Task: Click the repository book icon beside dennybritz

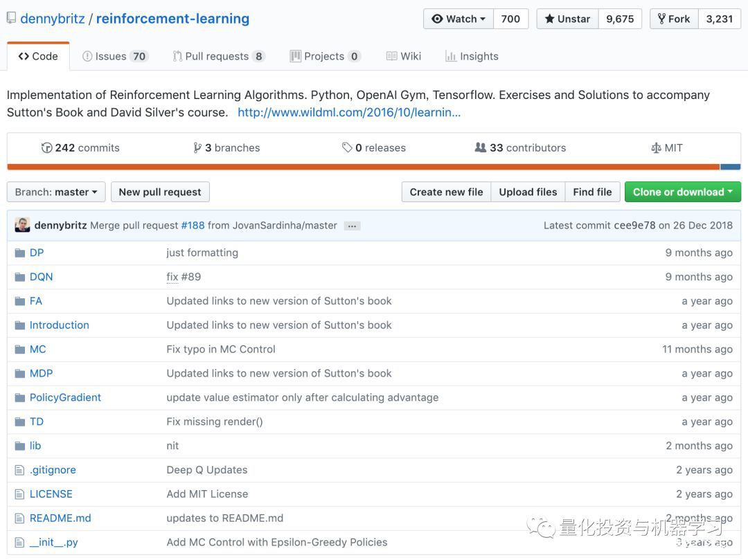Action: [11, 19]
